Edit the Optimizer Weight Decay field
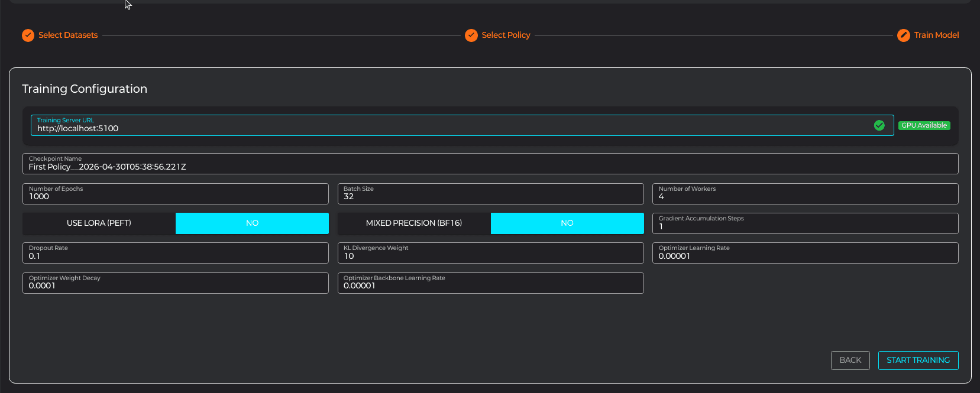Viewport: 980px width, 393px height. pyautogui.click(x=175, y=283)
